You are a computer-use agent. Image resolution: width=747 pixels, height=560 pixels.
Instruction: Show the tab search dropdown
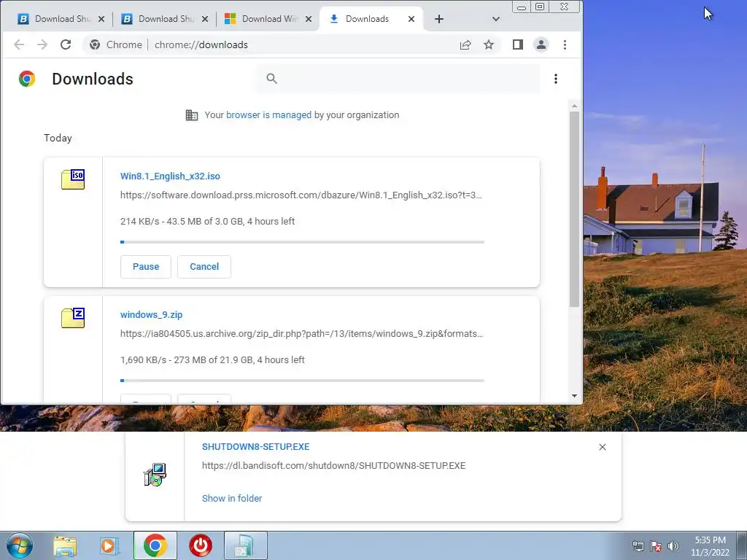496,19
